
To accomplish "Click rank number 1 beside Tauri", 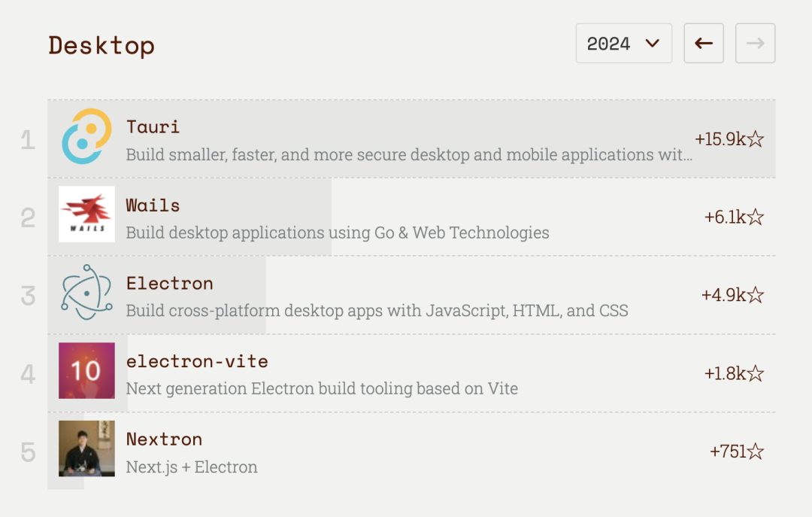I will 28,140.
